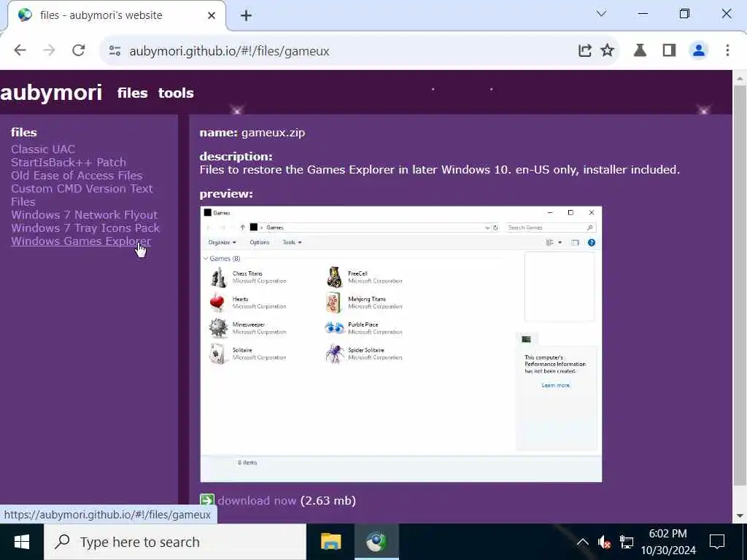Open the Chrome three-dot menu
Viewport: 747px width, 560px height.
click(x=727, y=50)
